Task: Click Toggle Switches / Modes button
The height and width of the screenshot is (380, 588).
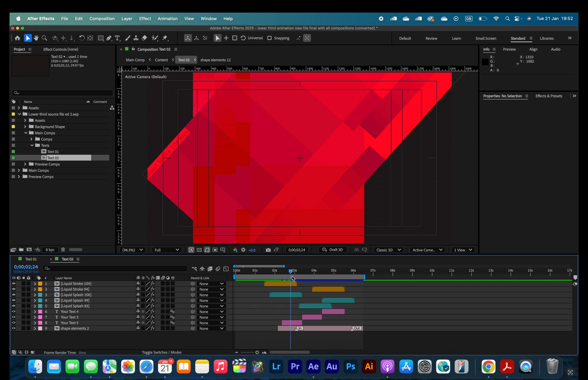Action: click(162, 352)
